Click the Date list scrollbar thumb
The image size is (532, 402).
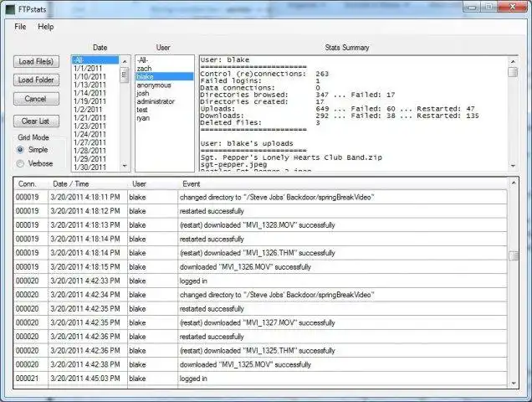125,75
